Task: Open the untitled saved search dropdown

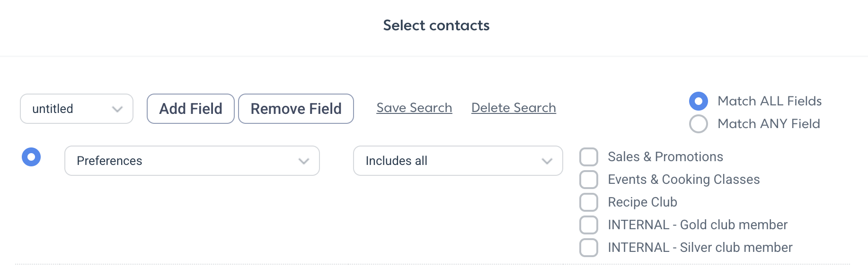Action: click(x=77, y=109)
